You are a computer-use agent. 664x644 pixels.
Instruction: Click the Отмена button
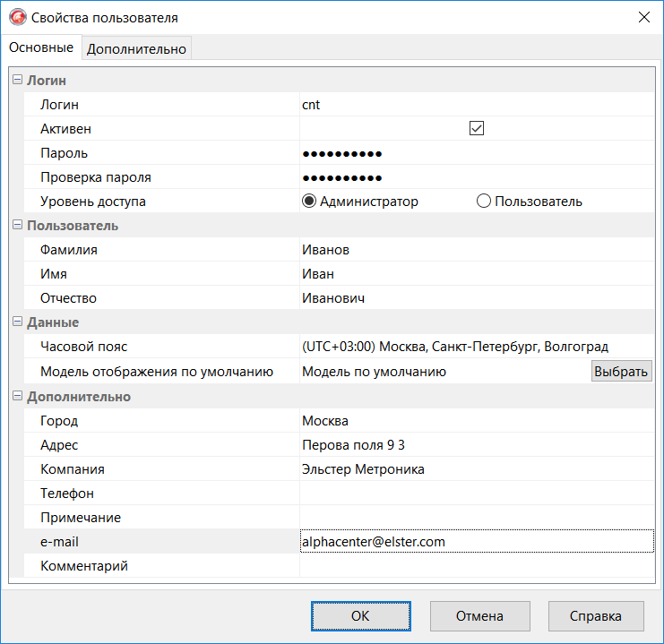(479, 616)
